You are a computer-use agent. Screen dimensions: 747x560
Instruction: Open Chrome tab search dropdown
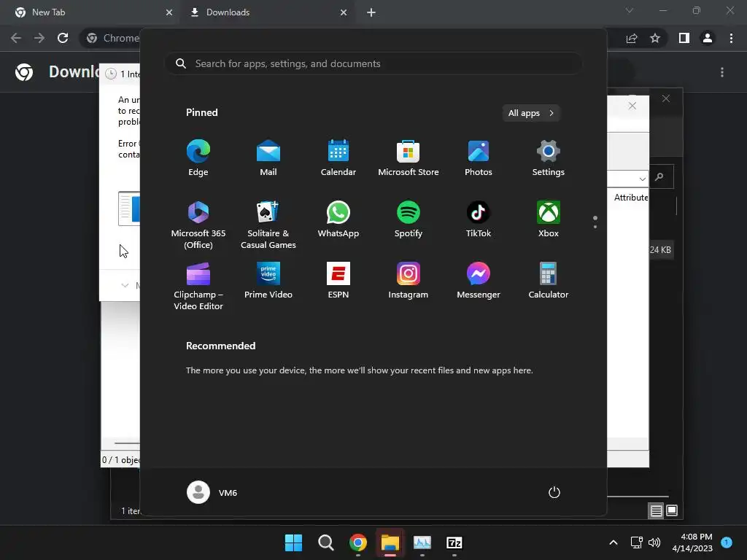[x=630, y=10]
